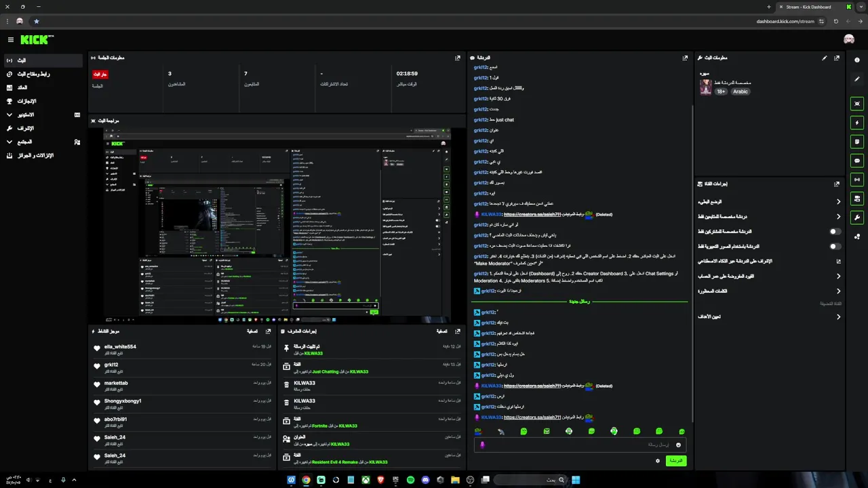Open الإشراف sidebar item
This screenshot has height=488, width=868.
coord(43,128)
